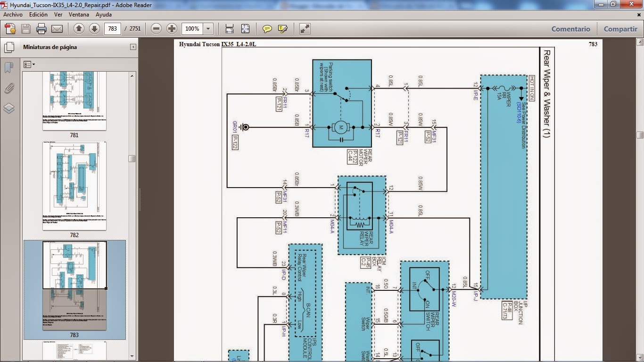Click the Save file floppy icon

[25, 29]
